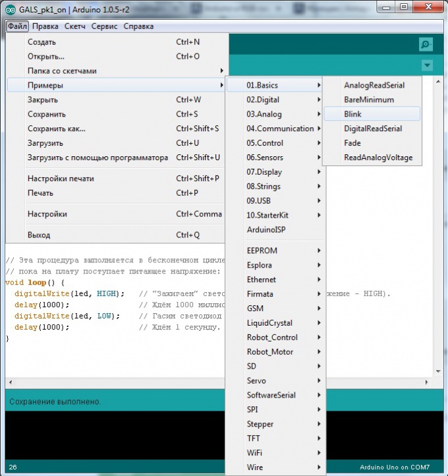This screenshot has height=476, width=448.
Task: Open the Справка menu
Action: 138,26
